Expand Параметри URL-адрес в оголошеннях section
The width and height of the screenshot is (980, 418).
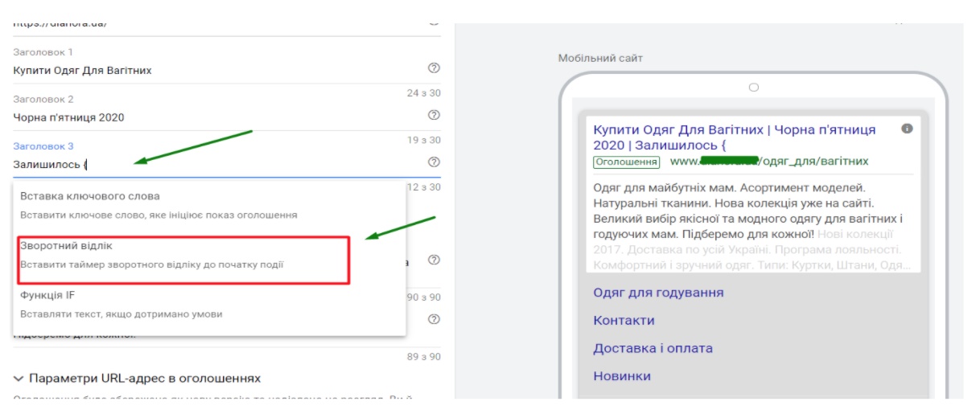[x=137, y=378]
